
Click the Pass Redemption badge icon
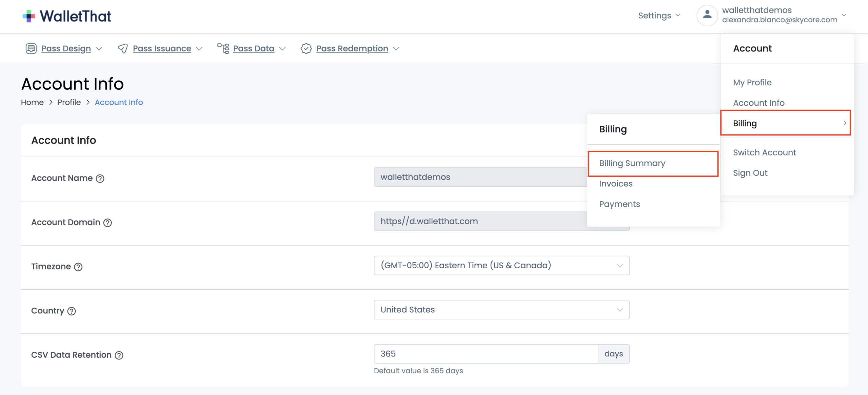[x=306, y=48]
